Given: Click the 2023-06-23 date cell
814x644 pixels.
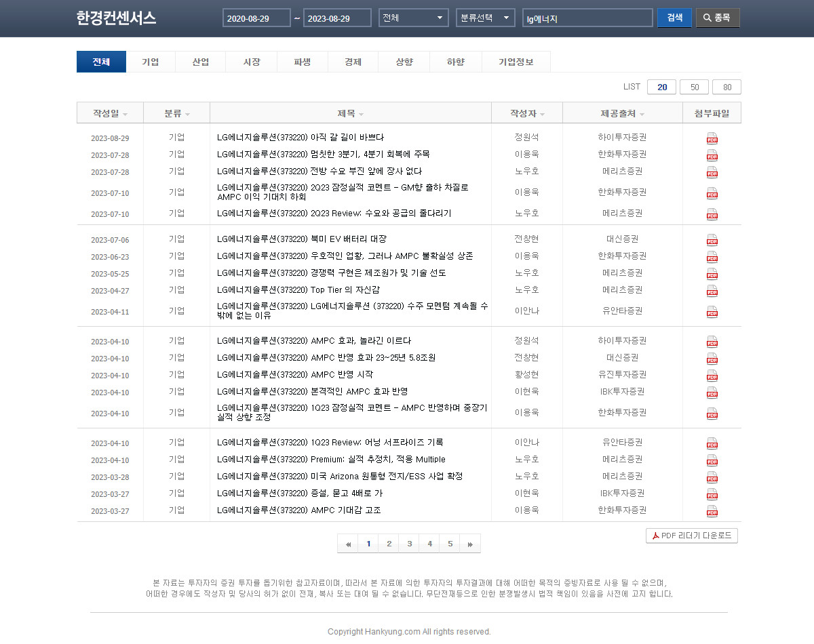Looking at the screenshot, I should (110, 257).
